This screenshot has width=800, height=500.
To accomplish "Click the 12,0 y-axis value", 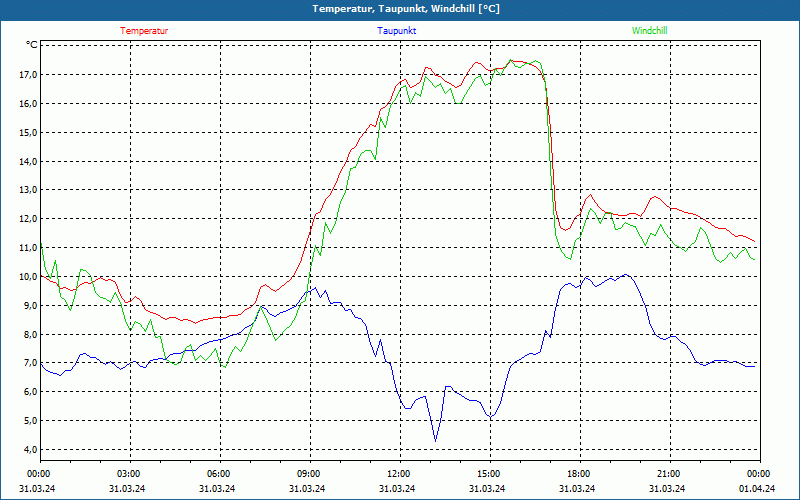I will [29, 219].
